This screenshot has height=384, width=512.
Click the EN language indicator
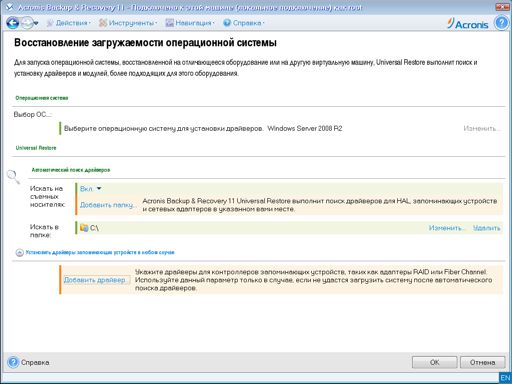click(505, 378)
